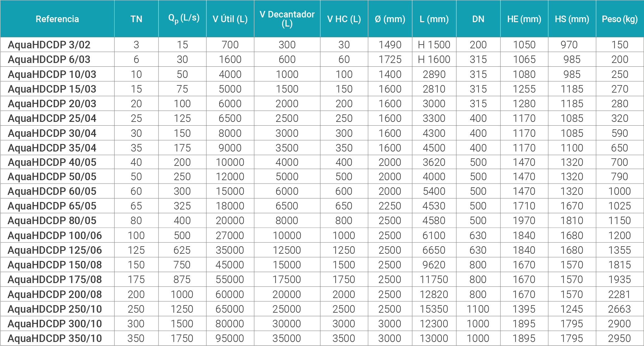The width and height of the screenshot is (644, 346).
Task: Click the 15350 length cell
Action: coord(434,309)
